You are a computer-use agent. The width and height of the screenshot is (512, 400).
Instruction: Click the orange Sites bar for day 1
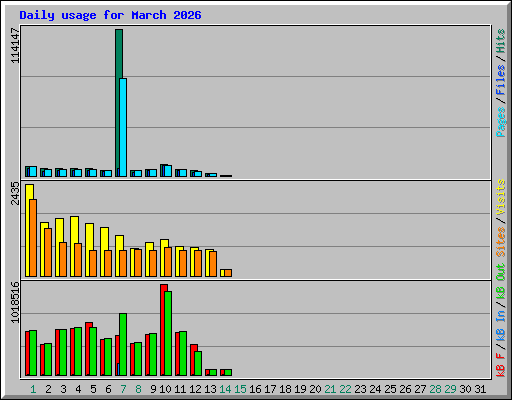(33, 238)
